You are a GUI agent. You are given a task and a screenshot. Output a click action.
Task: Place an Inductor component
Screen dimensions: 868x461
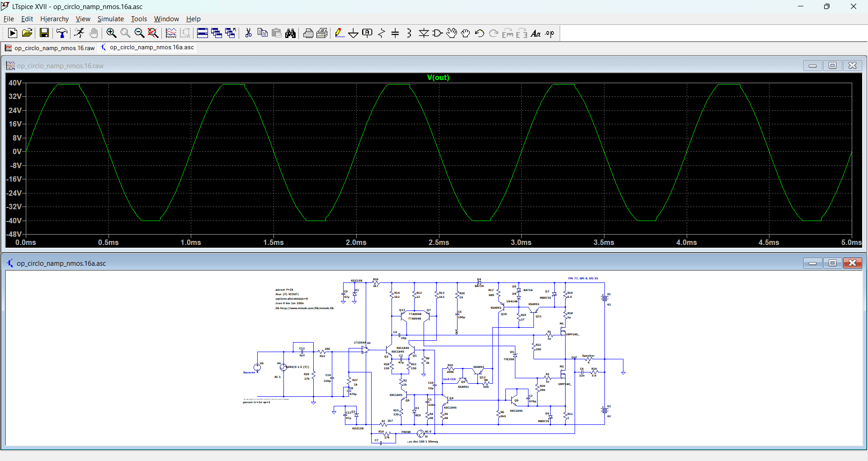(410, 33)
